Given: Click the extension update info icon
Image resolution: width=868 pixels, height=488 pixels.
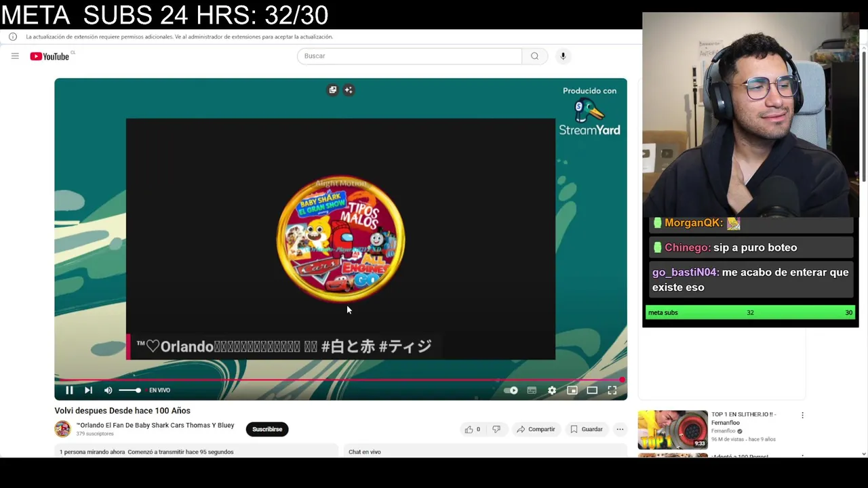Looking at the screenshot, I should point(13,37).
